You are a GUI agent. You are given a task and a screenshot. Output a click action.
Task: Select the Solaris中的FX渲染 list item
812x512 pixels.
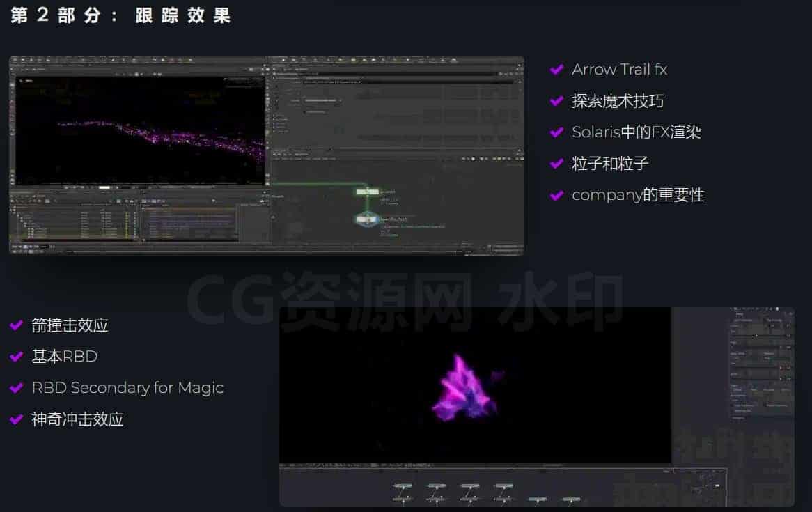(636, 132)
